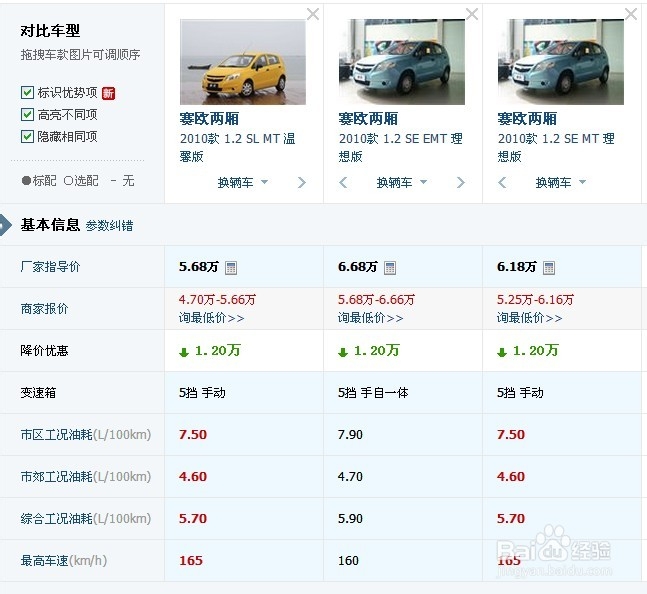The height and width of the screenshot is (594, 647).
Task: Click the 市郊工况油耗 row label
Action: [86, 476]
